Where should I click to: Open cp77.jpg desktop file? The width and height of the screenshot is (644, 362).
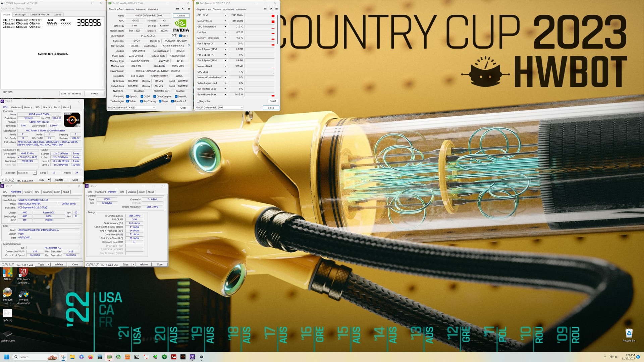coord(7,315)
